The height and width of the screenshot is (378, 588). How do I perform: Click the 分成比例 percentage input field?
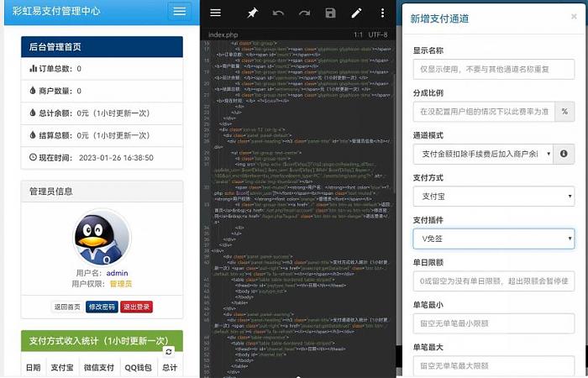[482, 111]
